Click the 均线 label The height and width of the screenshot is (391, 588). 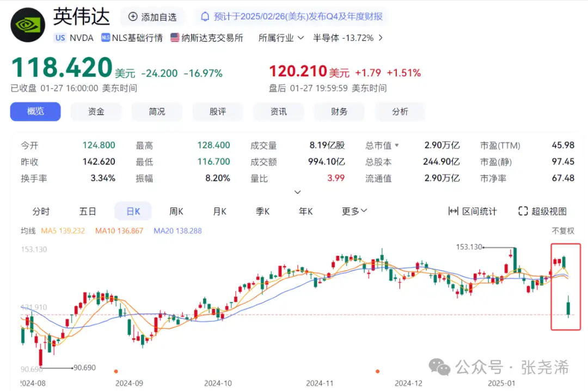[x=28, y=231]
